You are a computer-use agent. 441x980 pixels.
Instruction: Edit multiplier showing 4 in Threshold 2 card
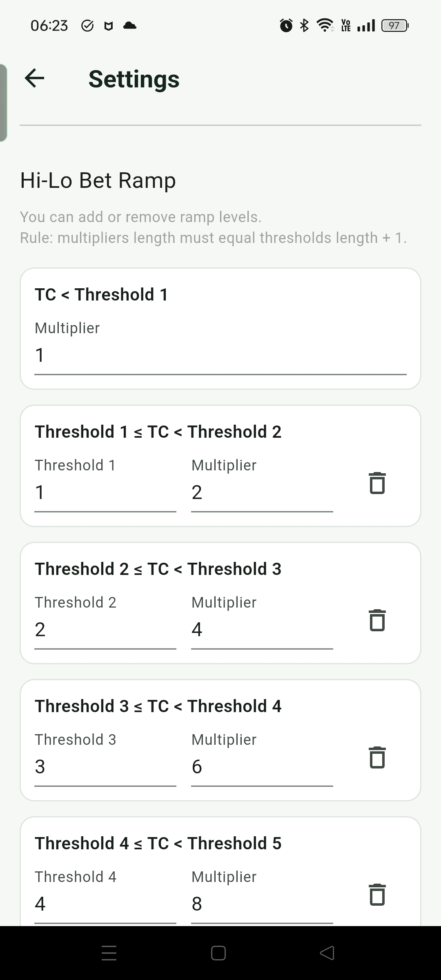click(x=262, y=622)
